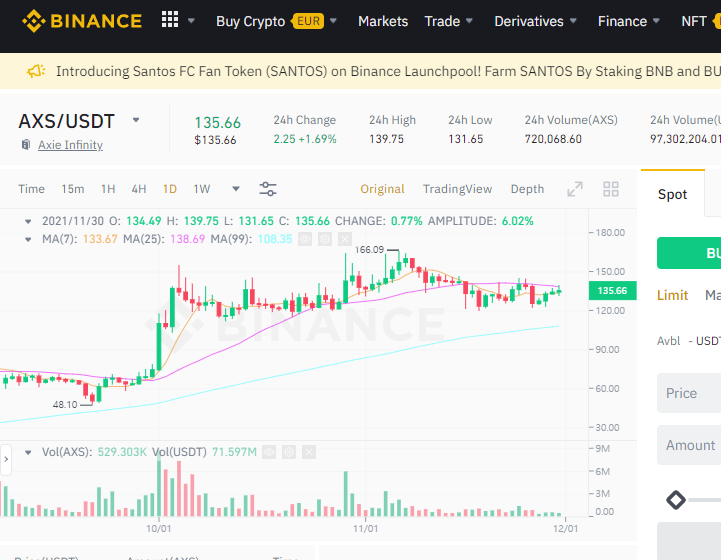Switch to multi-chart grid layout icon
Viewport: 721px width, 560px height.
coord(611,189)
